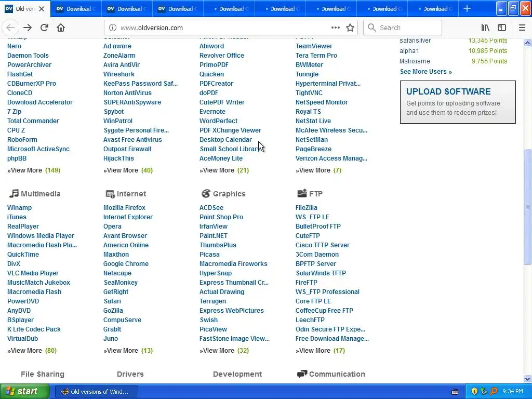This screenshot has height=399, width=532.
Task: Switch to the third Download tab
Action: pyautogui.click(x=178, y=9)
